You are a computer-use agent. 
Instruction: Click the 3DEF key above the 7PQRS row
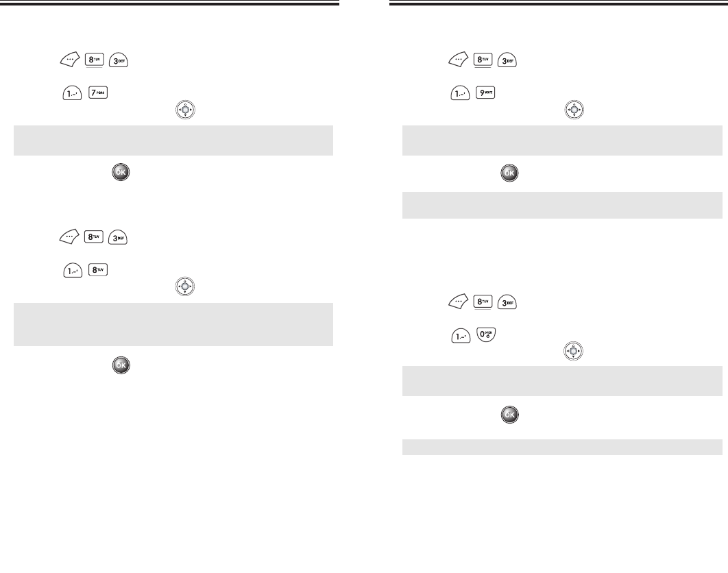(119, 61)
